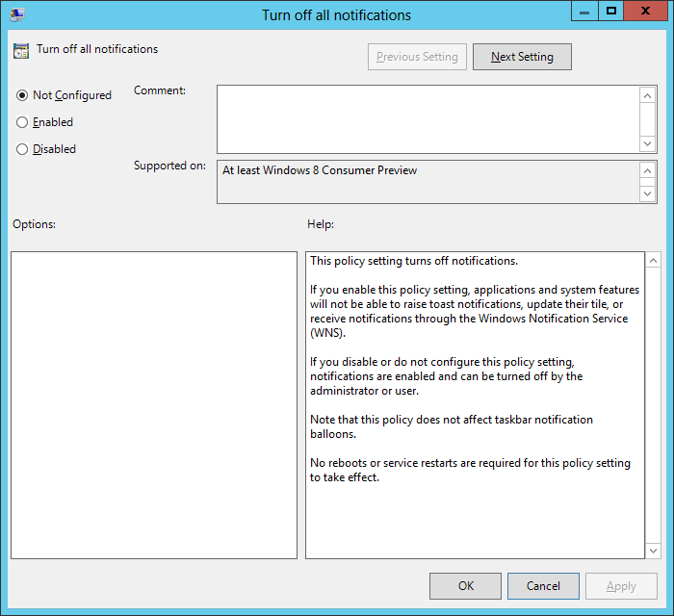Close the Turn off all notifications window
The image size is (674, 616).
click(646, 12)
